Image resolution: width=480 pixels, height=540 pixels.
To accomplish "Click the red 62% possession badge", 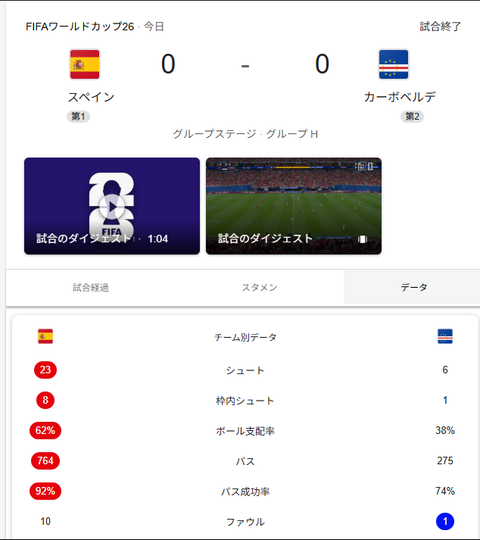I will (45, 430).
